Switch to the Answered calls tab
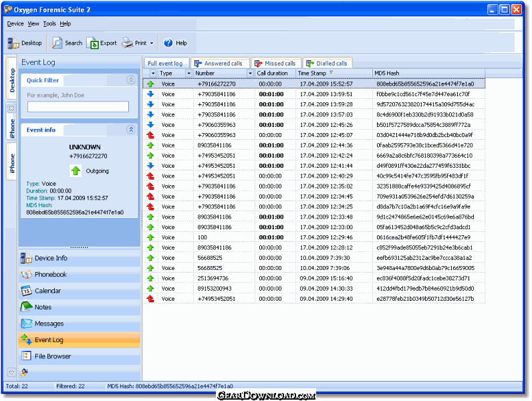 [220, 63]
